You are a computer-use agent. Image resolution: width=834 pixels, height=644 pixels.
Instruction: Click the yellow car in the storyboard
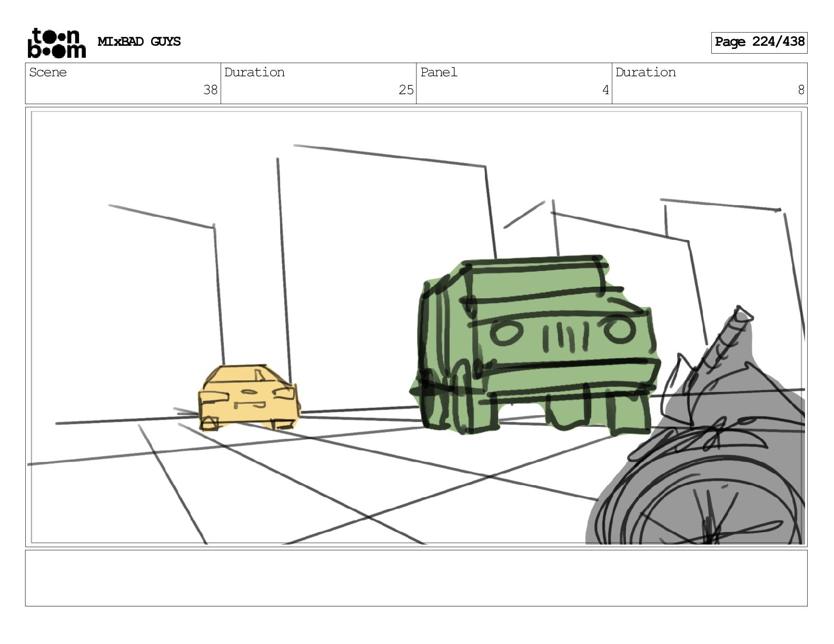point(249,398)
